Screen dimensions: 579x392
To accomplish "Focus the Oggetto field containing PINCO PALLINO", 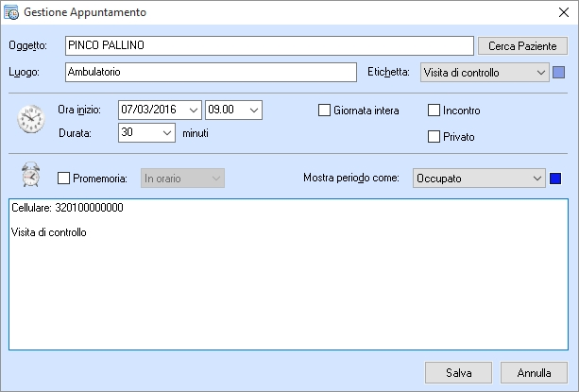I will [269, 45].
